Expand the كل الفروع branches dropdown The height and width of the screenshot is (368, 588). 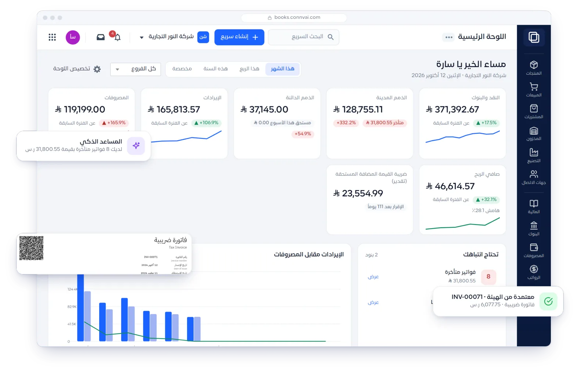136,69
